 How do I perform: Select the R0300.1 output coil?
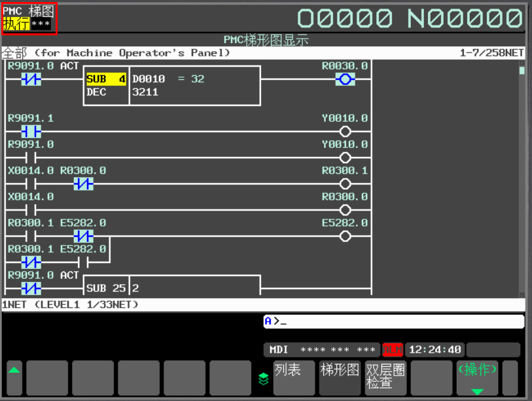pyautogui.click(x=345, y=184)
